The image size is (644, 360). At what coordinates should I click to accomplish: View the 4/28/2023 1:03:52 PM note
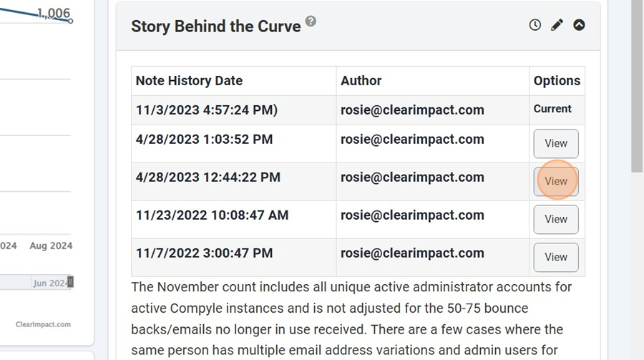tap(556, 143)
